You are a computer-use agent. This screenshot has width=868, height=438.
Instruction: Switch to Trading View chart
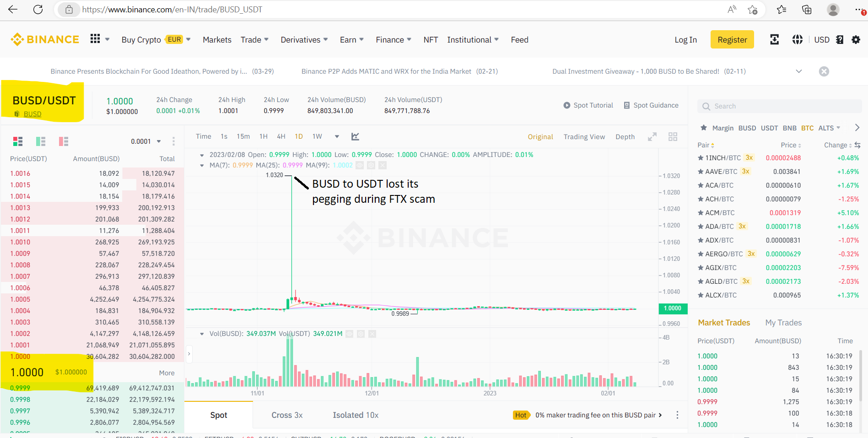(x=584, y=137)
